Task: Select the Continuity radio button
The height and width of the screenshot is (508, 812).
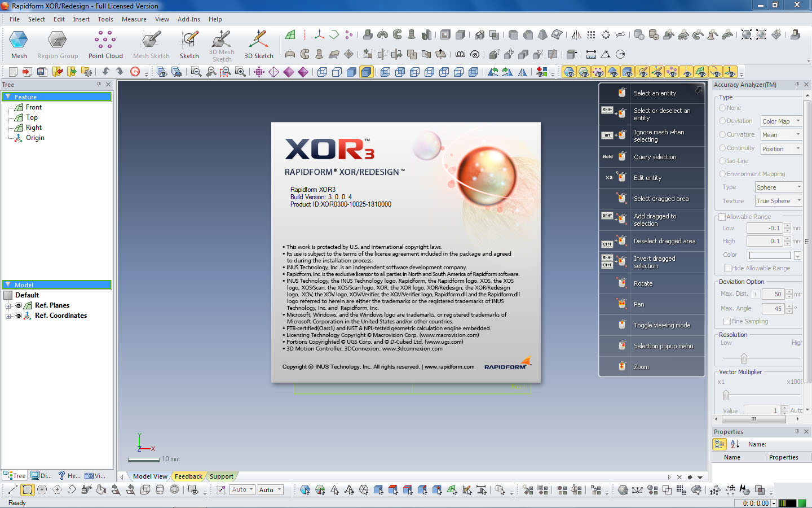Action: (722, 148)
